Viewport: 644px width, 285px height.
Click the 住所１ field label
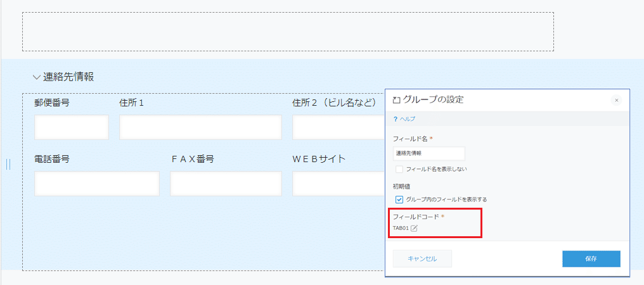click(x=131, y=103)
